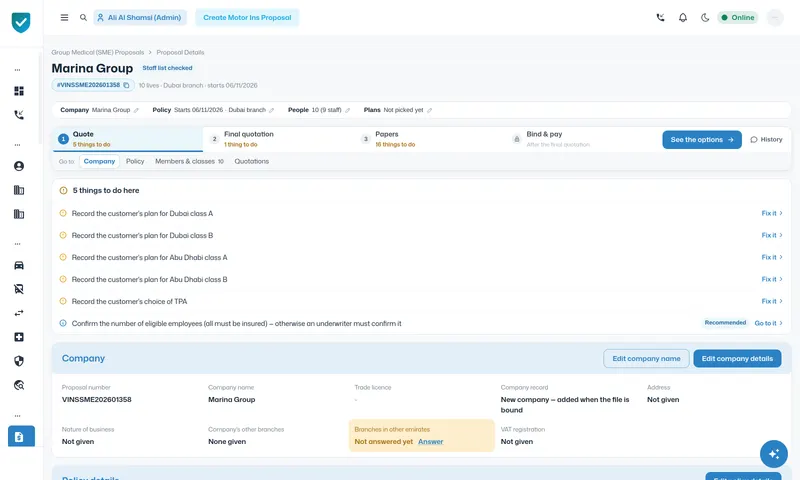Image resolution: width=800 pixels, height=480 pixels.
Task: Click 'Proposal Details' breadcrumb text
Action: point(180,53)
